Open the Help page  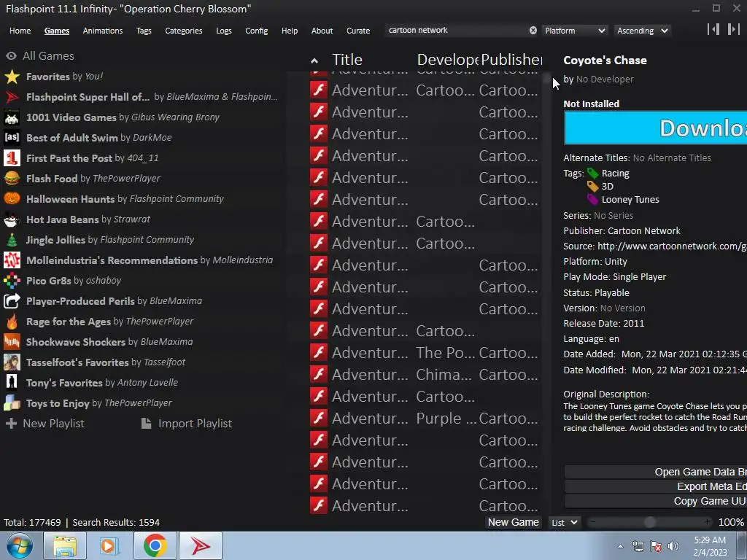289,31
